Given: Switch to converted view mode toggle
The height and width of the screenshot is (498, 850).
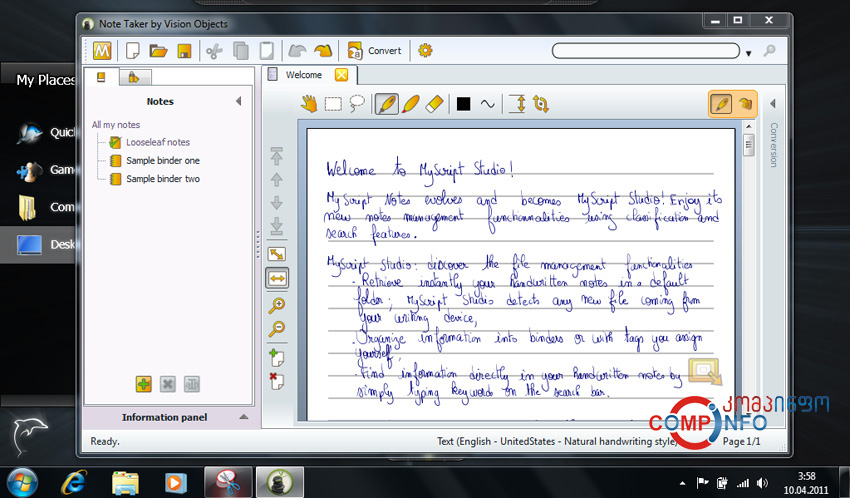Looking at the screenshot, I should [x=745, y=104].
